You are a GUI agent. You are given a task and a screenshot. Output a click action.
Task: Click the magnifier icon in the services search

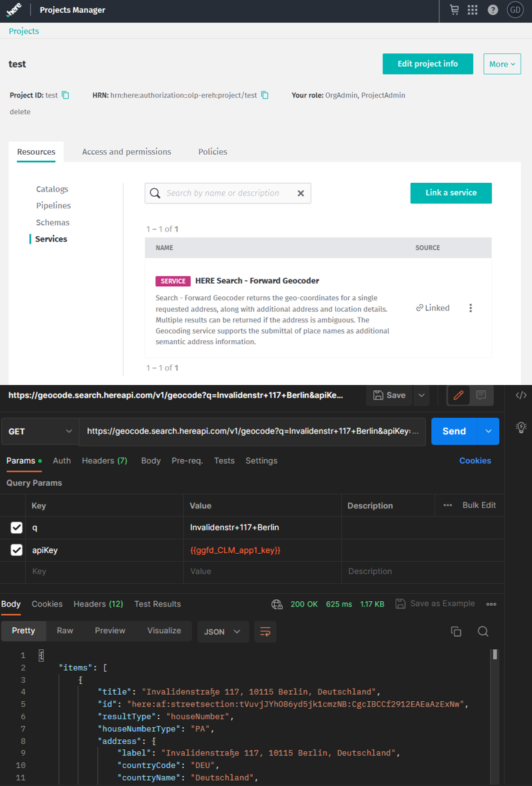(x=155, y=193)
